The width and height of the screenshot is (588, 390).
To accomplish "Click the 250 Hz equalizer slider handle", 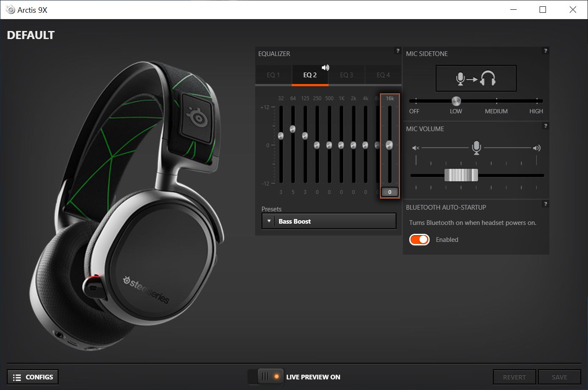I will coord(317,145).
